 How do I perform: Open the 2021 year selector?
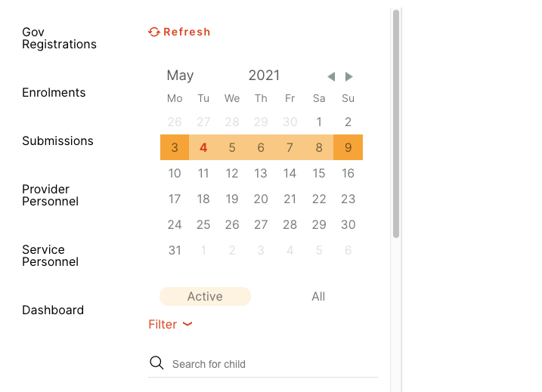tap(264, 75)
